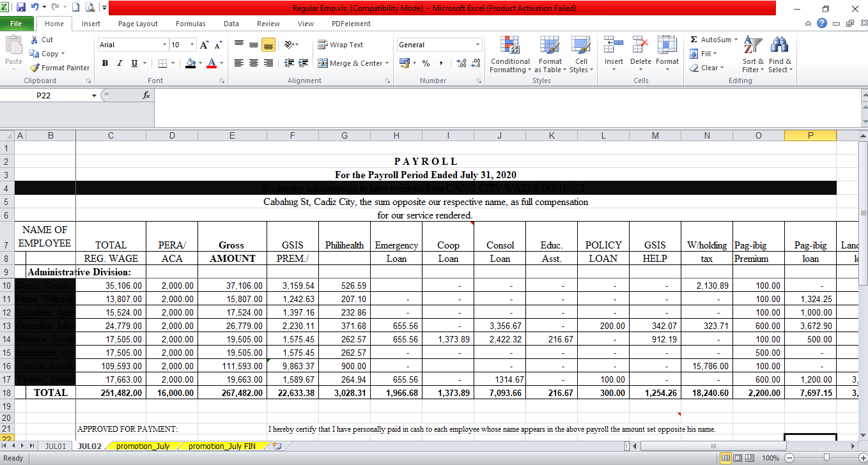Open Print Preview from Quick Access Toolbar
The width and height of the screenshot is (868, 465).
click(89, 8)
